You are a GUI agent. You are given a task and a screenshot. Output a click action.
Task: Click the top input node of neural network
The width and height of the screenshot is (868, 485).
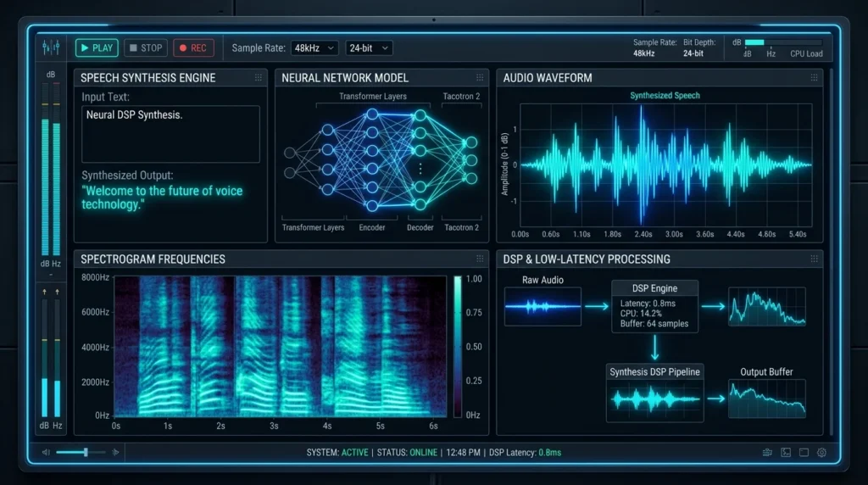pos(290,153)
